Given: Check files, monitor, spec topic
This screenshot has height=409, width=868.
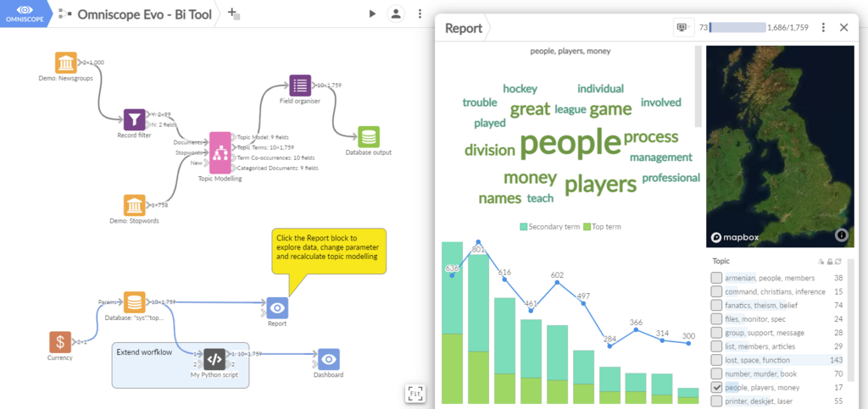Looking at the screenshot, I should point(716,319).
